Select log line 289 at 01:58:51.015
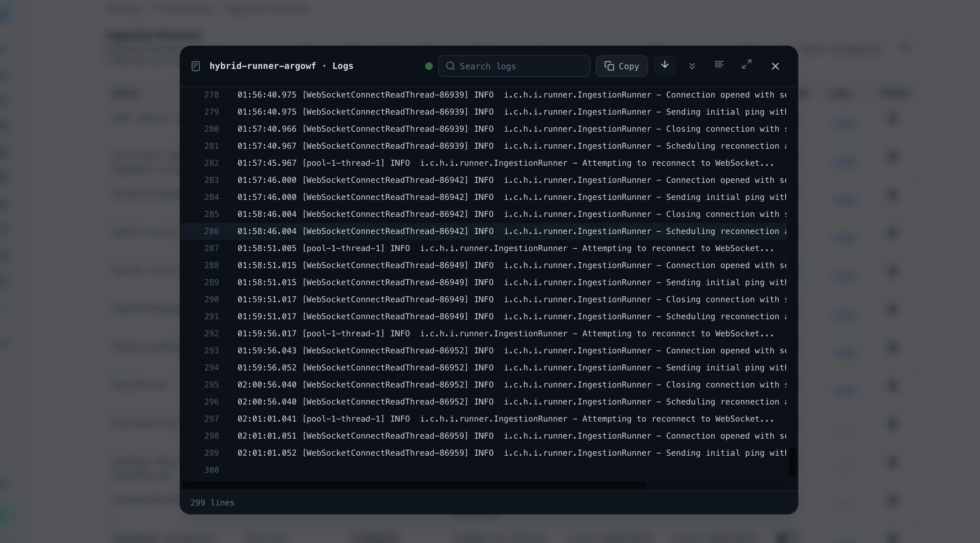This screenshot has width=980, height=543. [x=483, y=282]
